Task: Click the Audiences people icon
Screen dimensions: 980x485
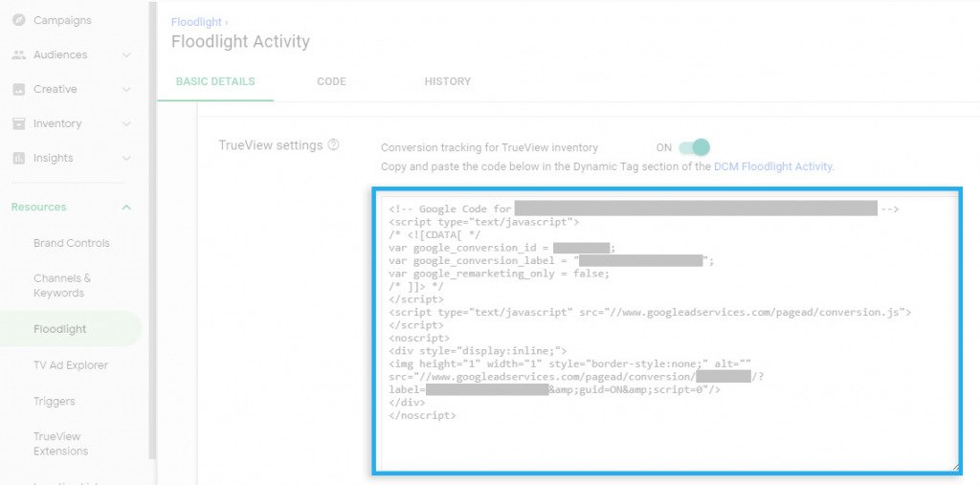Action: [x=18, y=55]
